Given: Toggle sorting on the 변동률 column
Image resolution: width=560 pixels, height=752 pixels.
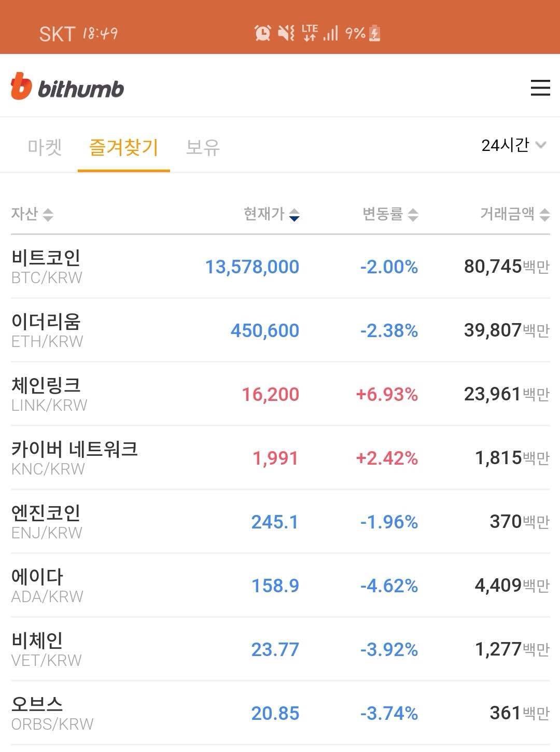Looking at the screenshot, I should pyautogui.click(x=389, y=214).
